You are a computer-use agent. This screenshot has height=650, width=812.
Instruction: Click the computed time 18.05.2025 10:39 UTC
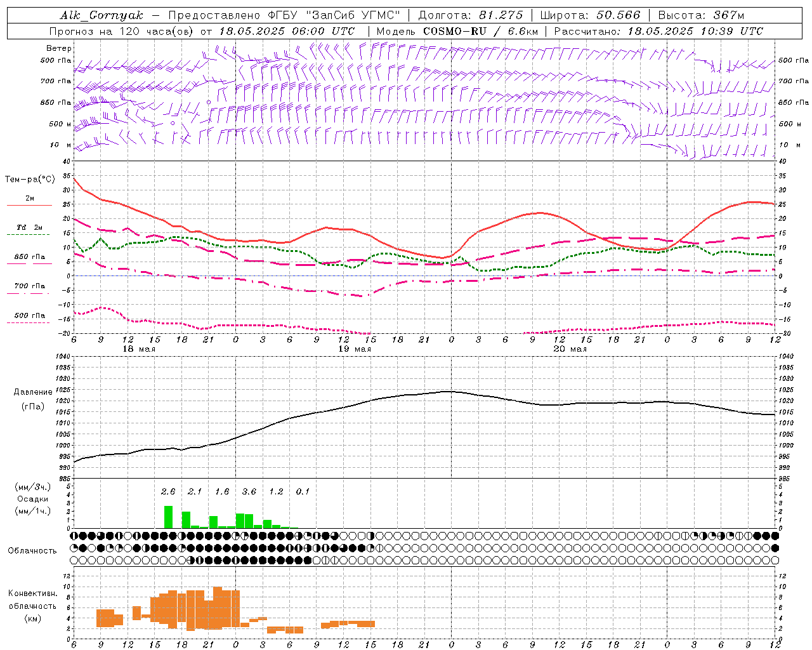pyautogui.click(x=695, y=31)
